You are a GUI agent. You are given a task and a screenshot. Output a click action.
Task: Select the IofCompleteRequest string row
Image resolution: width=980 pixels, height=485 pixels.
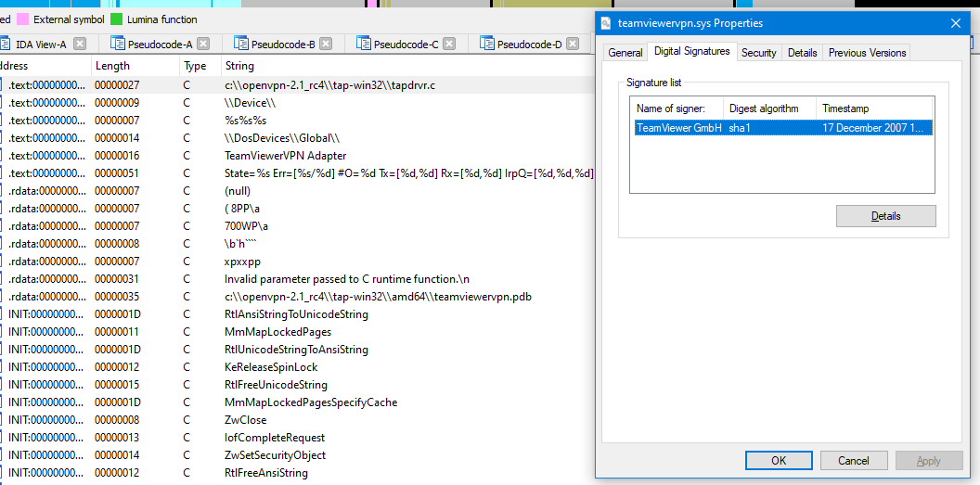[x=297, y=438]
